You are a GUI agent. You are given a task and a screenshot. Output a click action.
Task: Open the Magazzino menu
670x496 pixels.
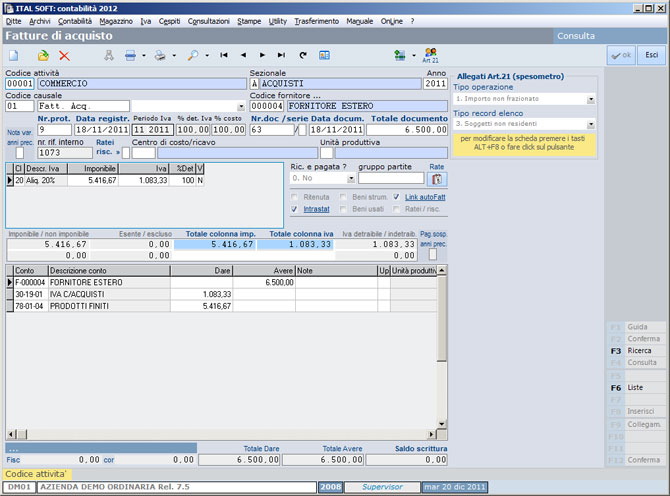[116, 21]
